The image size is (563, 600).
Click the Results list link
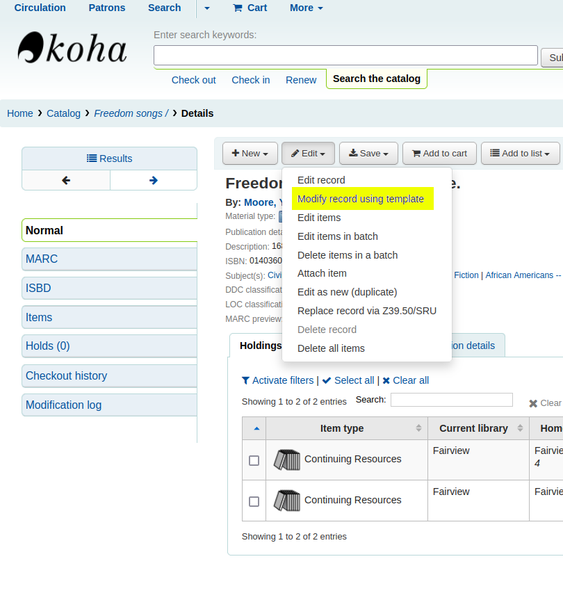coord(109,158)
